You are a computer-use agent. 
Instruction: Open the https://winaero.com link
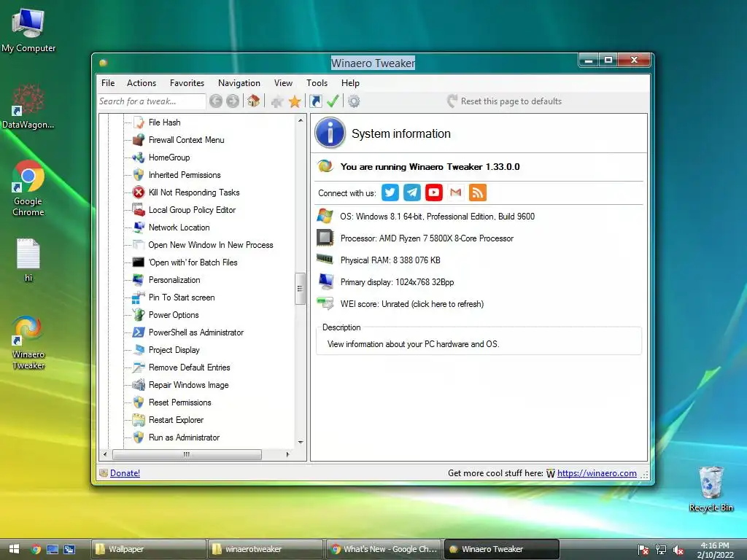597,472
